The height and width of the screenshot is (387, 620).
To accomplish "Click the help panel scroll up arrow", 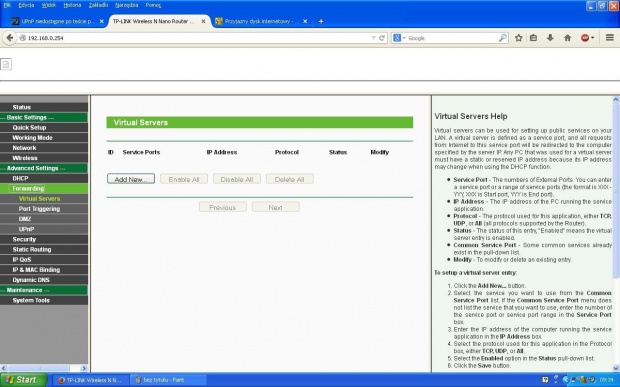I will point(616,100).
